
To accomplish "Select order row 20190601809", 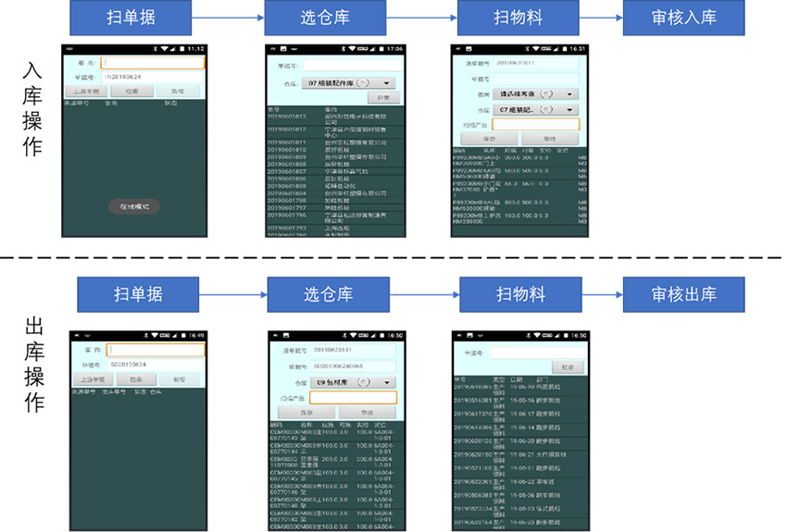I will coord(335,157).
